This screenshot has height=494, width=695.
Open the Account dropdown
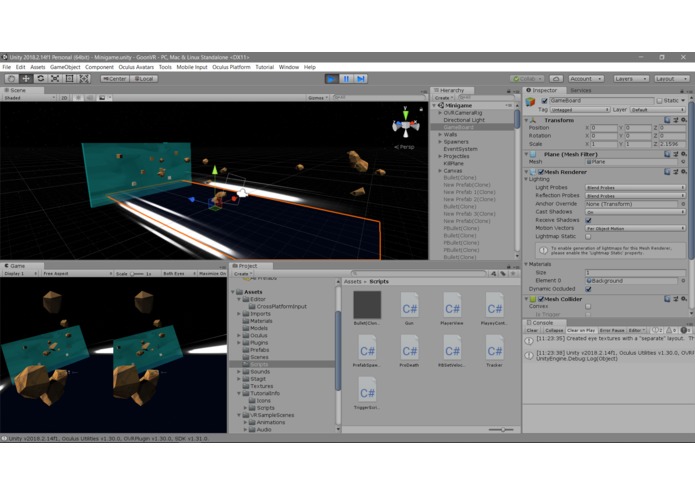click(586, 79)
